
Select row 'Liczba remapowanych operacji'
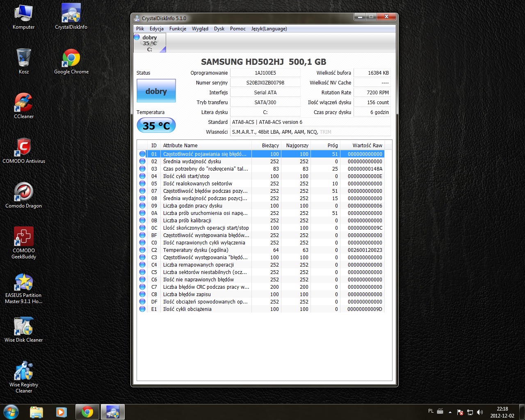click(x=261, y=265)
